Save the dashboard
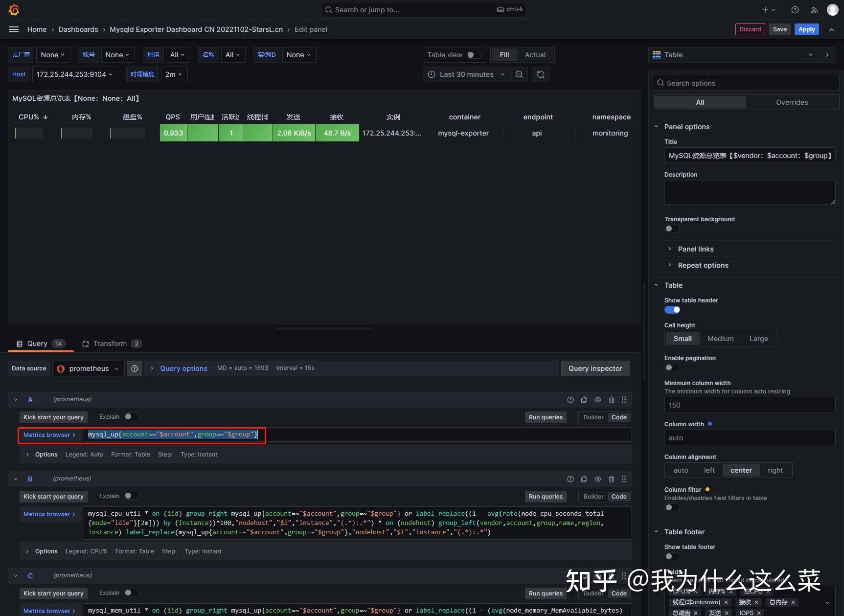 pyautogui.click(x=779, y=29)
